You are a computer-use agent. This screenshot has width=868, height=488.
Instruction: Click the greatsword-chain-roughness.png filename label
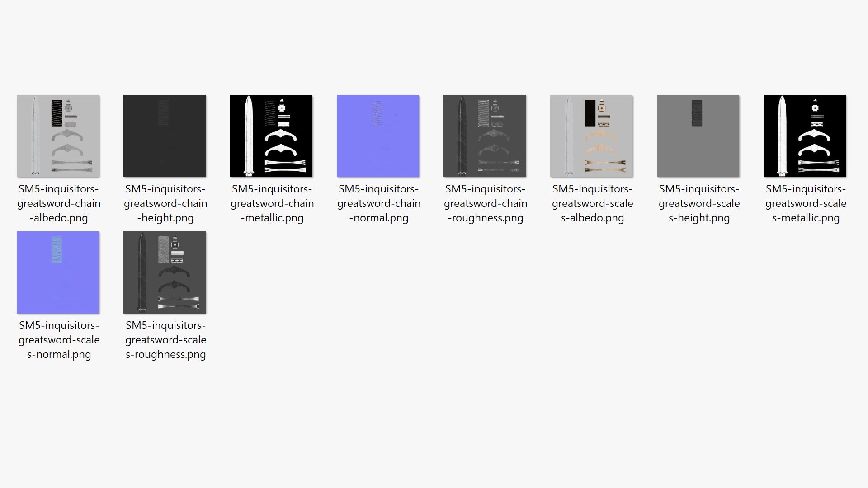pyautogui.click(x=486, y=203)
